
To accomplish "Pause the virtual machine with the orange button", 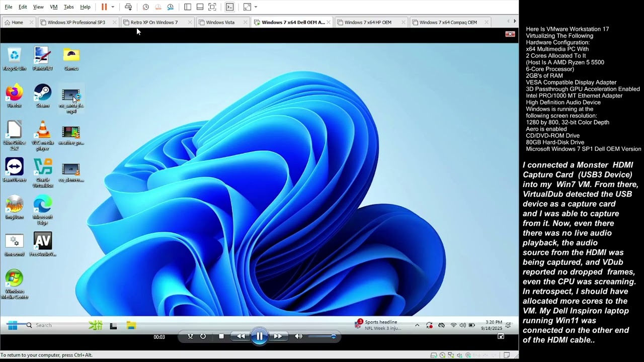I will (x=104, y=7).
